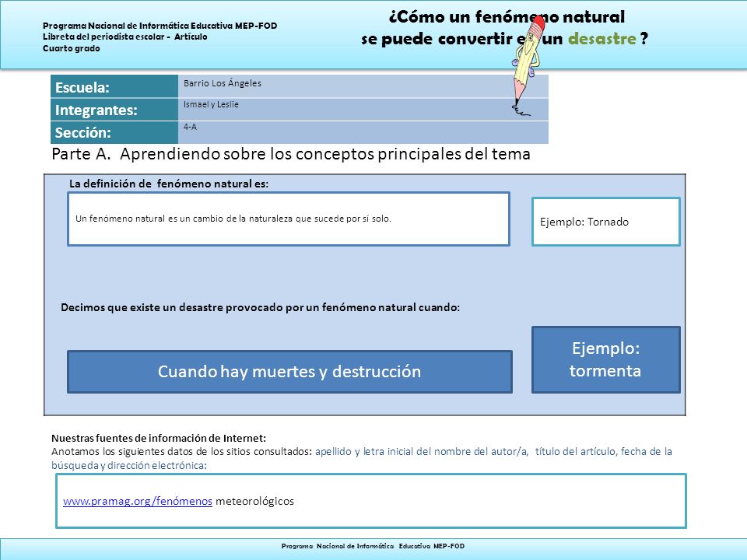This screenshot has width=747, height=560.
Task: Click the green word 'desastre' in title
Action: 601,39
